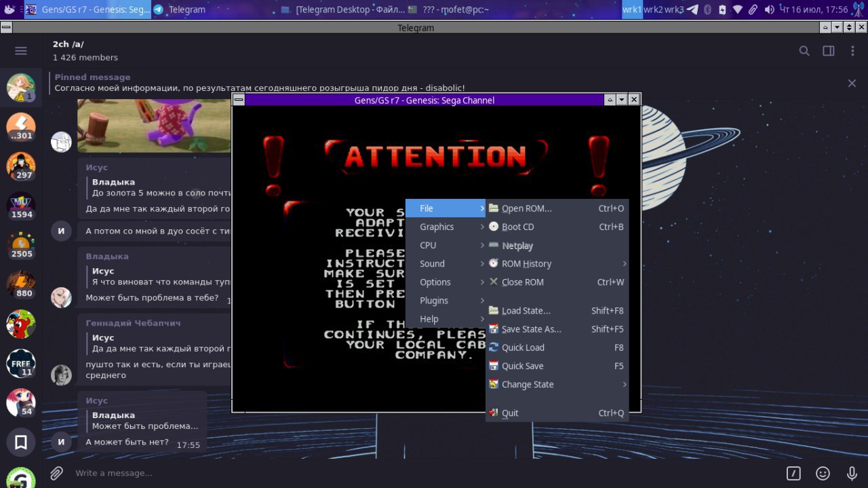Image resolution: width=868 pixels, height=488 pixels.
Task: Open the Bluetooth tray icon
Action: click(x=707, y=10)
